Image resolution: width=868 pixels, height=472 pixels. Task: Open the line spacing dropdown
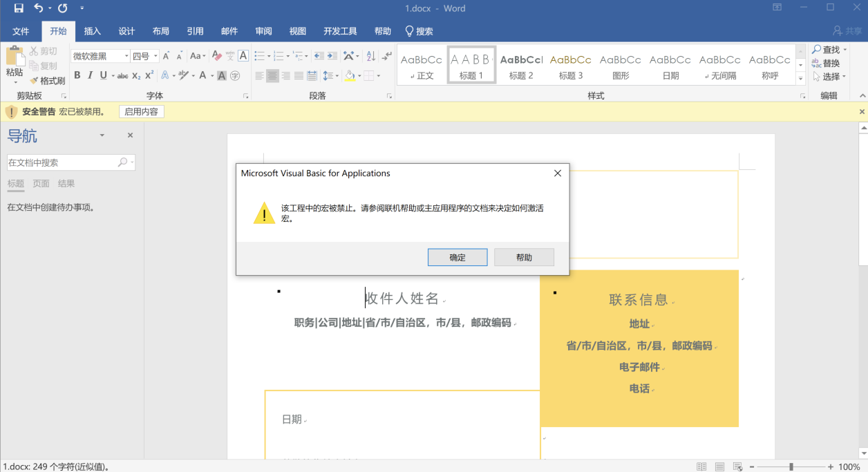click(331, 75)
